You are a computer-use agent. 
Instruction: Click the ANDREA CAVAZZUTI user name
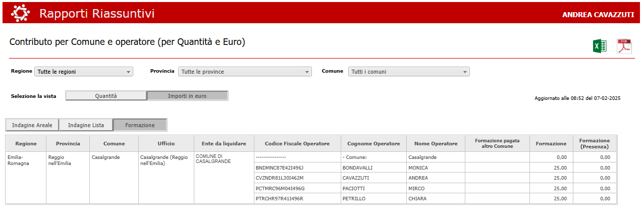point(598,15)
